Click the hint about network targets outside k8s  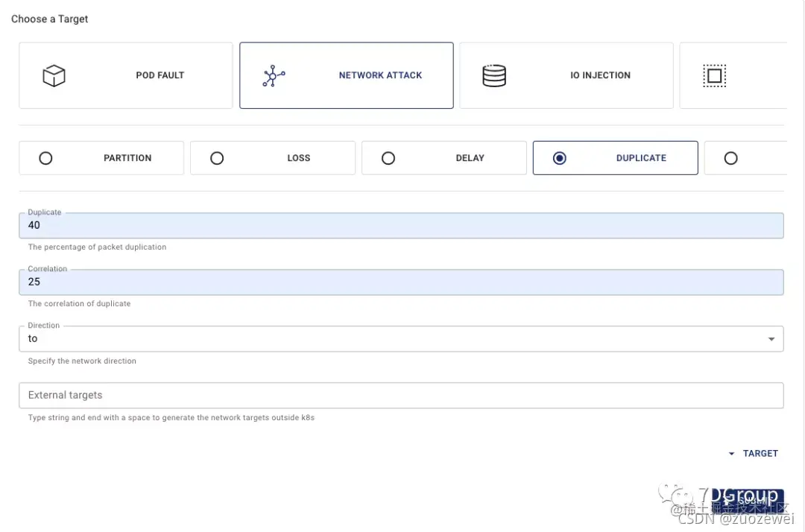point(171,417)
